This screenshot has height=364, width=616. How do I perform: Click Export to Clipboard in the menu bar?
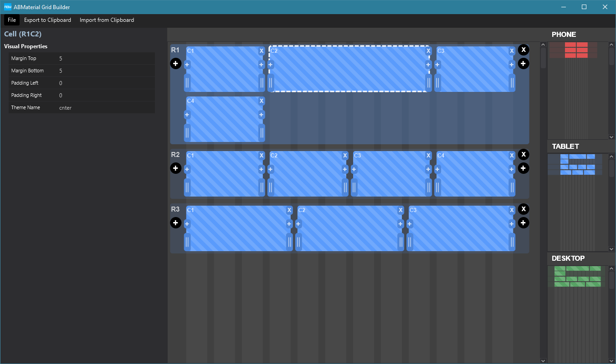[x=47, y=20]
